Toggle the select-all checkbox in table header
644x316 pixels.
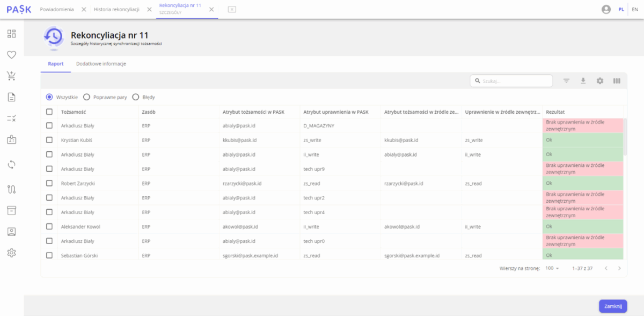coord(49,112)
